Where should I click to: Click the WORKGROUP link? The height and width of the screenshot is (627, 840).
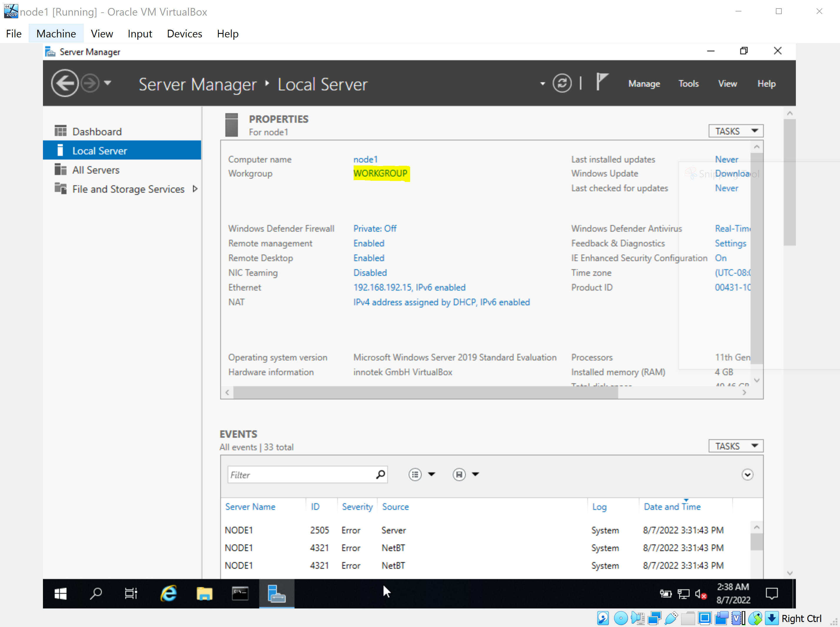click(380, 173)
